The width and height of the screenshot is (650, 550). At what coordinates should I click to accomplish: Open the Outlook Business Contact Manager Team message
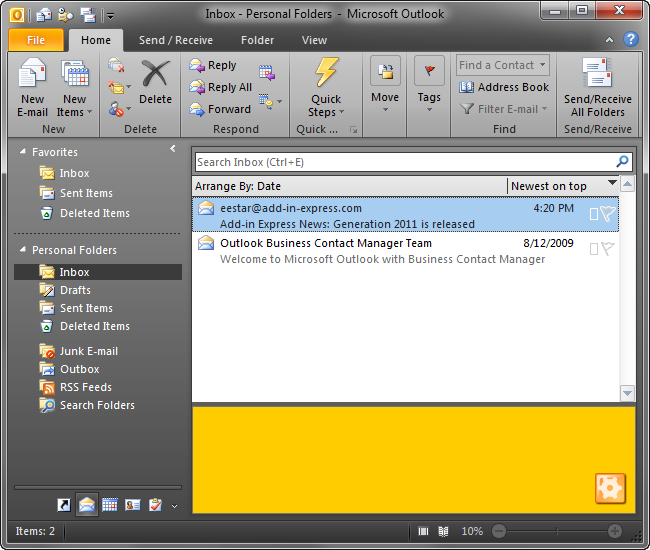[x=405, y=250]
